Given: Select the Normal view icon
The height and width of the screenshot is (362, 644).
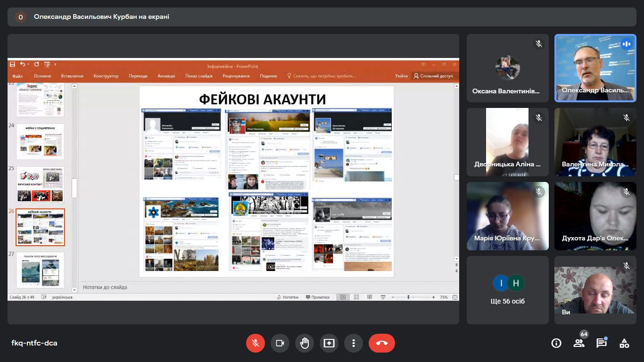Looking at the screenshot, I should [343, 297].
